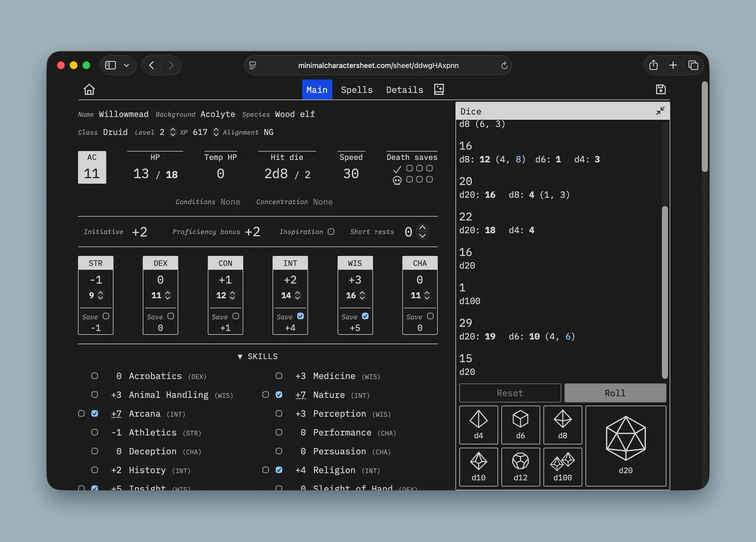
Task: Switch to the Spells tab
Action: click(357, 90)
